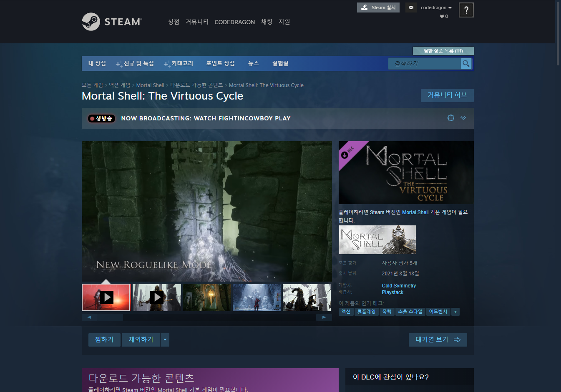Open broadcast settings gear icon
561x392 pixels.
451,118
